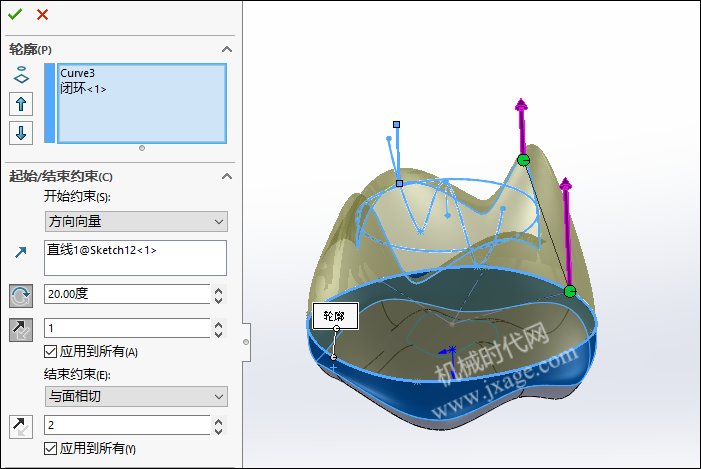Cancel the feature with the red X
Image resolution: width=701 pixels, height=469 pixels.
pos(42,15)
